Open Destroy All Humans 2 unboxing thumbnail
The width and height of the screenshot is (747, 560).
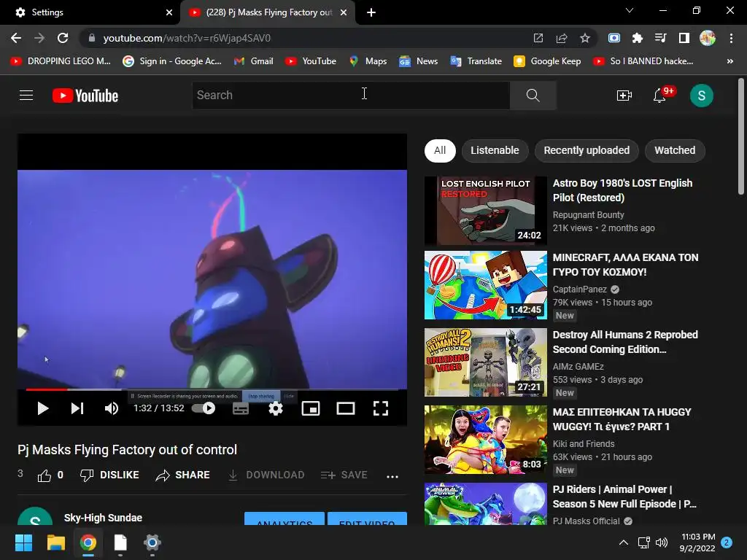click(485, 362)
